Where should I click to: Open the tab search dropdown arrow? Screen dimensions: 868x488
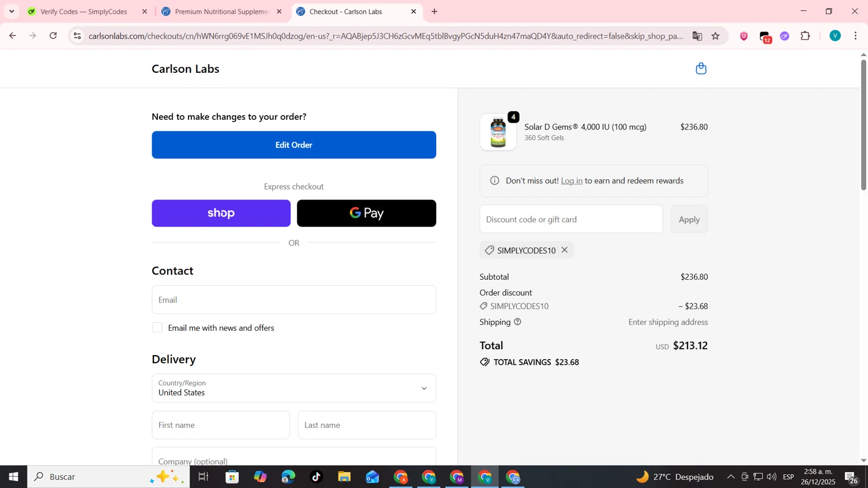pyautogui.click(x=12, y=12)
